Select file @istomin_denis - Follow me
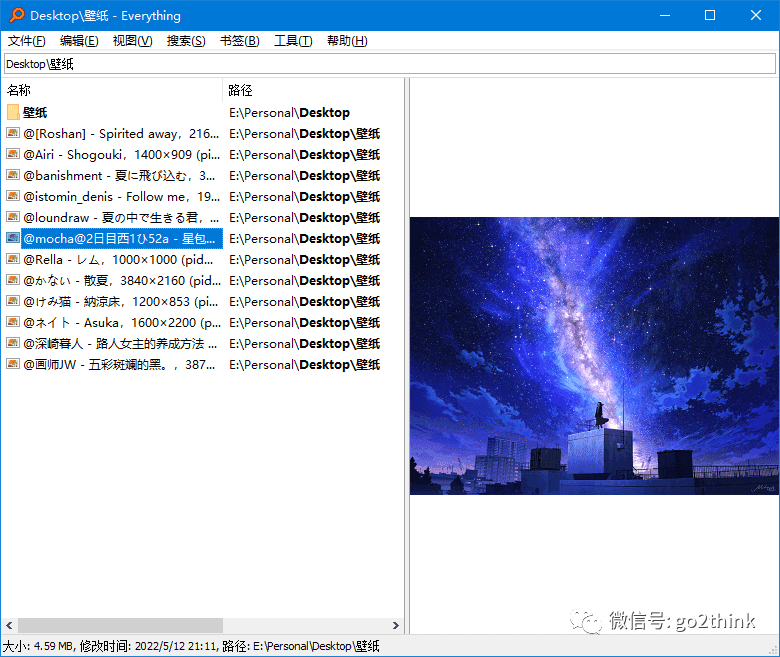 point(121,196)
